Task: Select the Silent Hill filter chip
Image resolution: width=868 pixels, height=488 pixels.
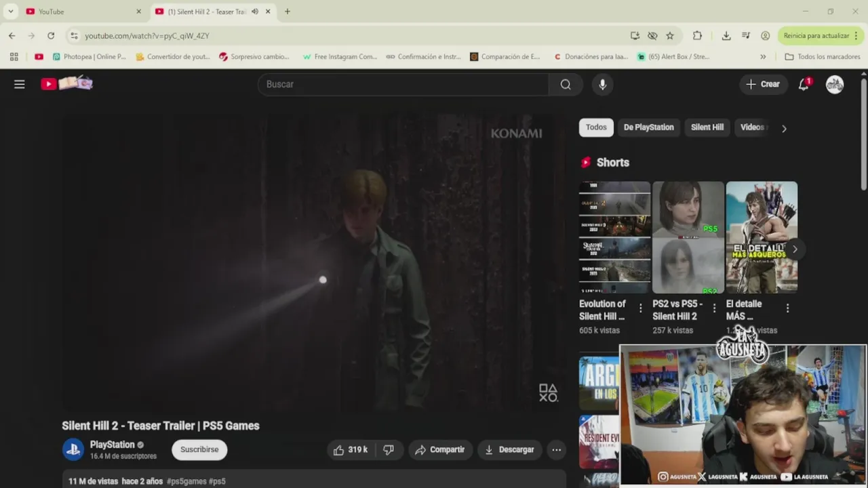Action: tap(707, 127)
